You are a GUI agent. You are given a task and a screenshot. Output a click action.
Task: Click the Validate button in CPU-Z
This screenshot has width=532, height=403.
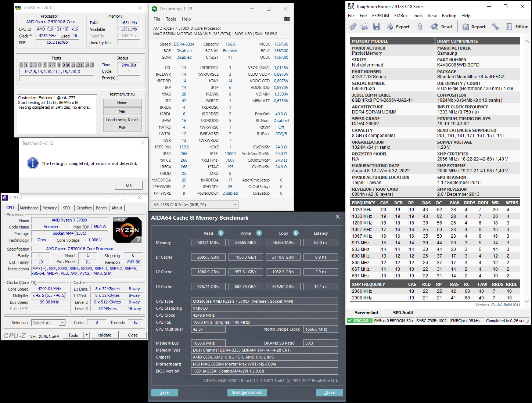[104, 335]
